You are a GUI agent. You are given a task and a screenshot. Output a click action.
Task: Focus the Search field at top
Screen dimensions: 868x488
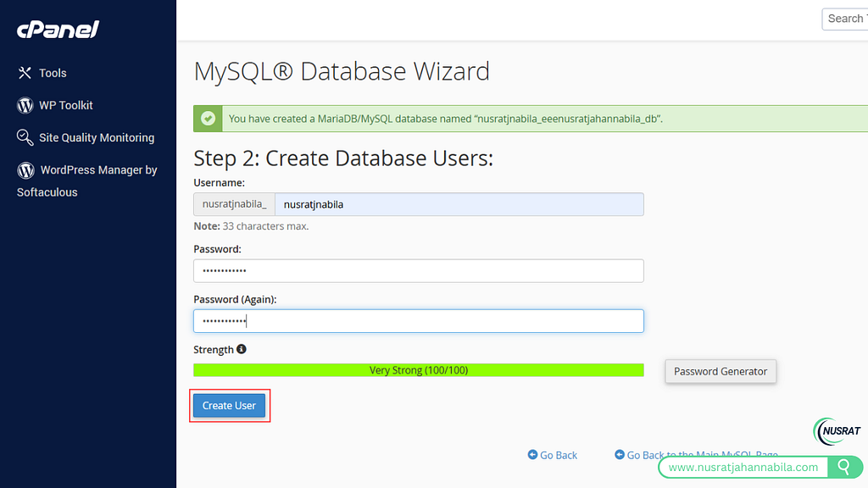845,19
